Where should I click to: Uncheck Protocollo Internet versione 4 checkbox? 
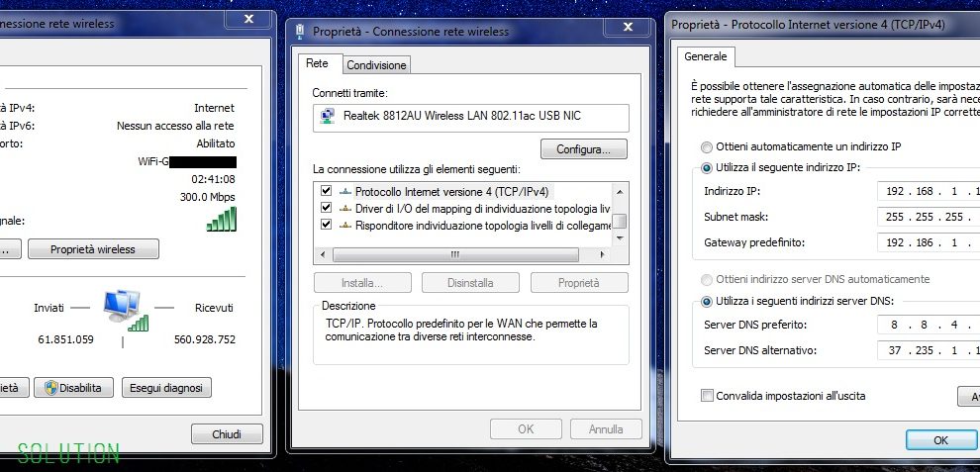tap(326, 191)
